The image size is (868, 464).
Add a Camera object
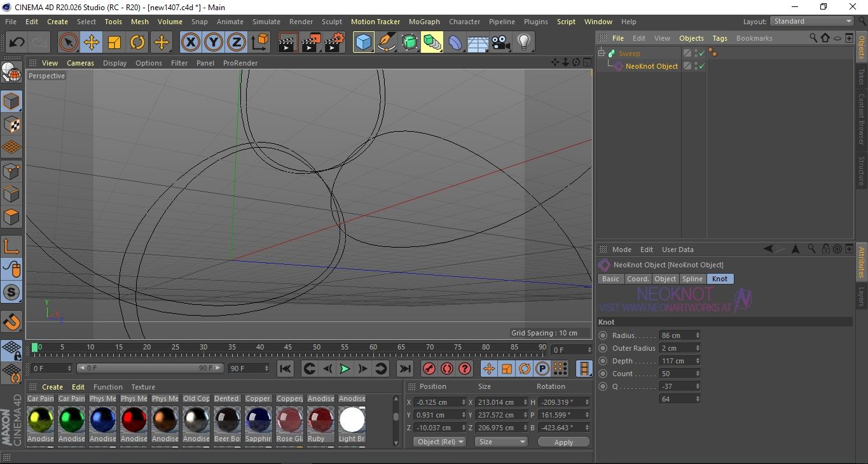point(501,43)
